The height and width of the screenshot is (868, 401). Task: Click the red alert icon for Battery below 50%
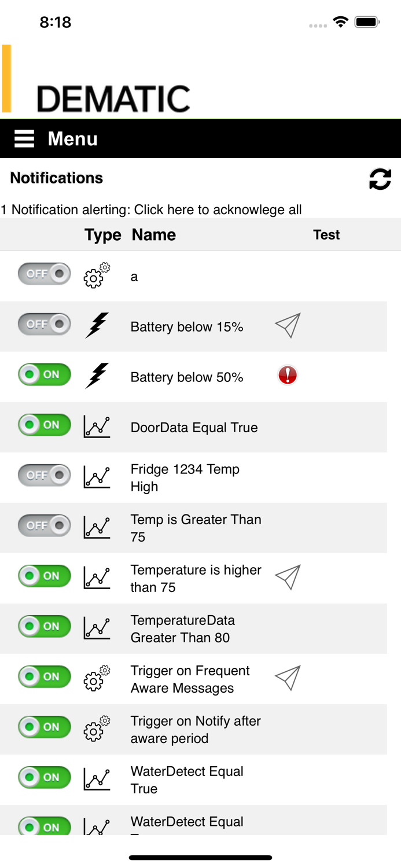(288, 375)
